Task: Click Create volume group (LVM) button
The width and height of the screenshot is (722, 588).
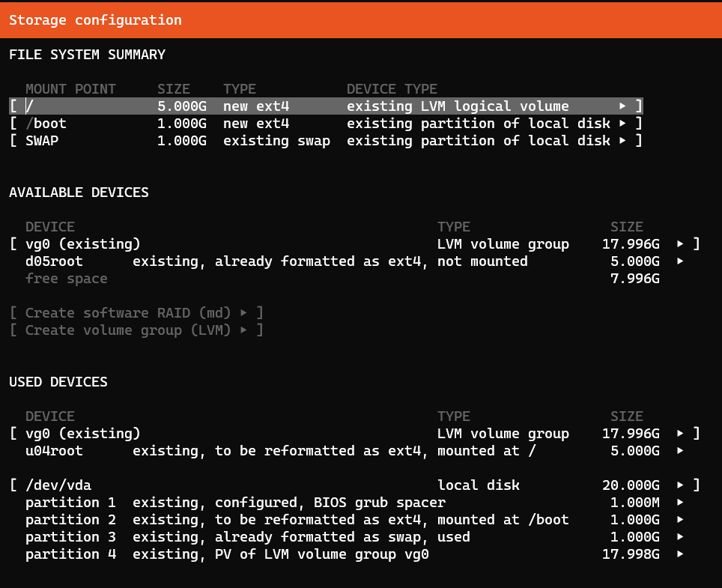Action: click(x=136, y=330)
